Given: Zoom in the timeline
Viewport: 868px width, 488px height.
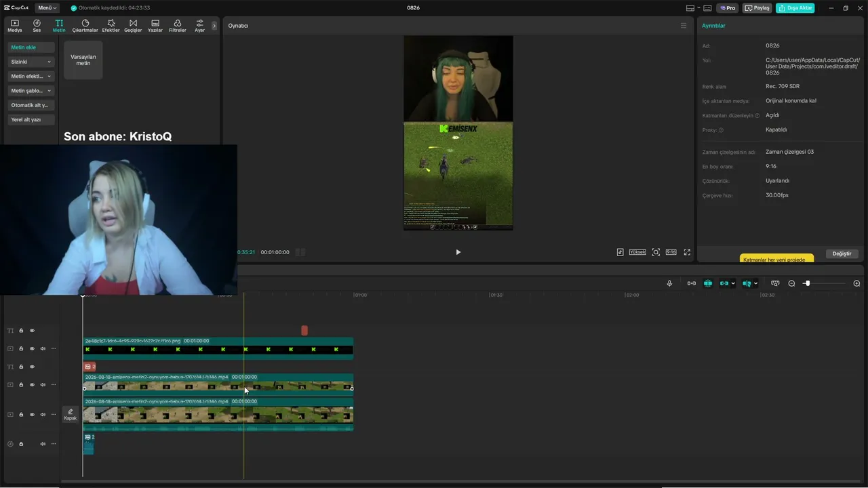Looking at the screenshot, I should [856, 283].
